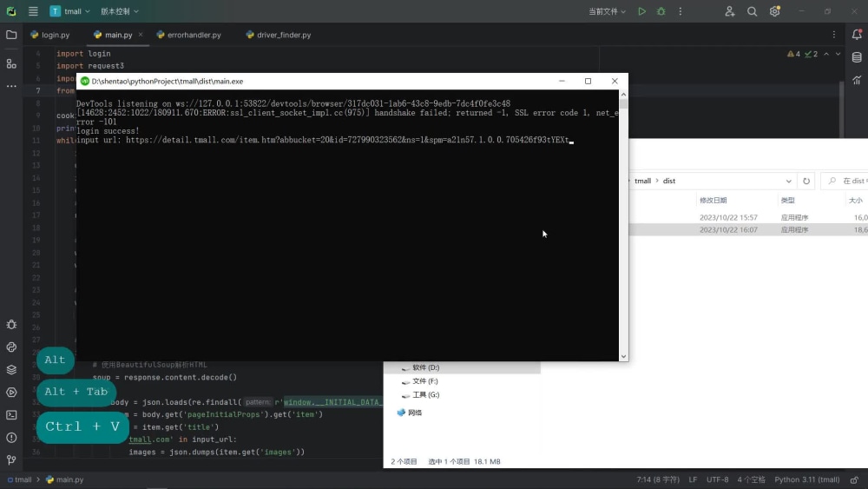Open the 4 个空格 indent settings
Screen dimensions: 868x489
751,479
